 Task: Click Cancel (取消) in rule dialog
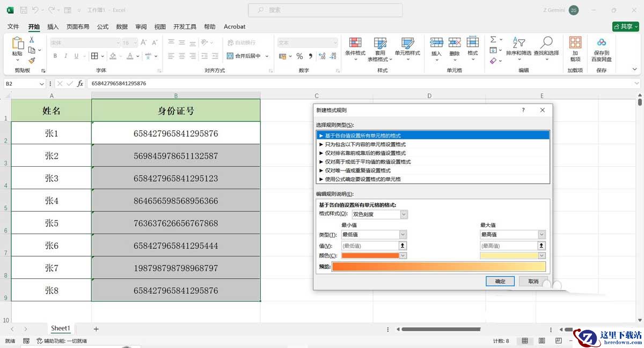(533, 282)
